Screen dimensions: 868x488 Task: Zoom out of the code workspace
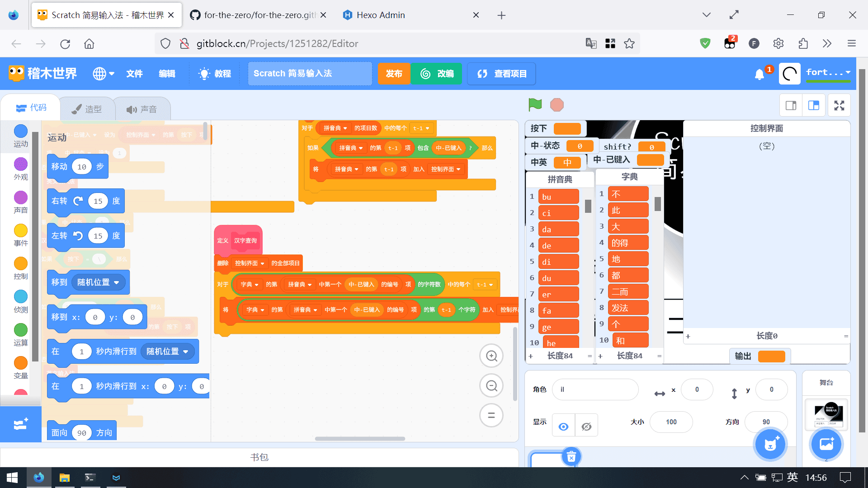[x=491, y=386]
